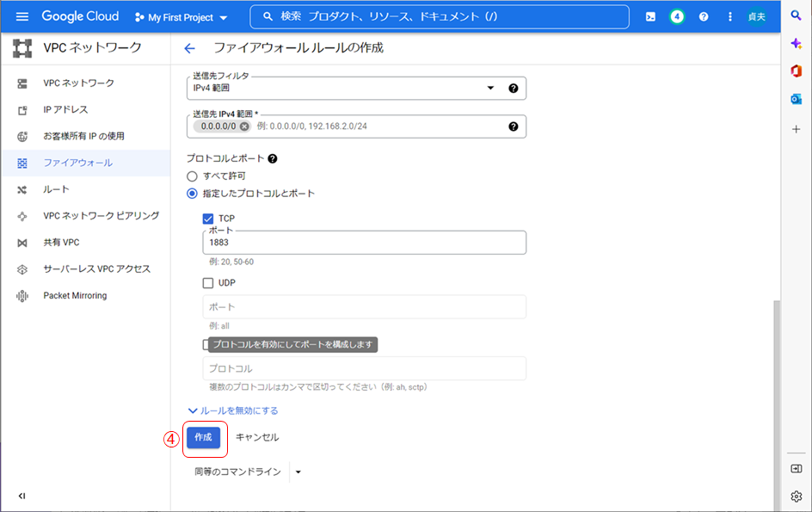
Task: Open the hamburger navigation menu
Action: coord(22,17)
